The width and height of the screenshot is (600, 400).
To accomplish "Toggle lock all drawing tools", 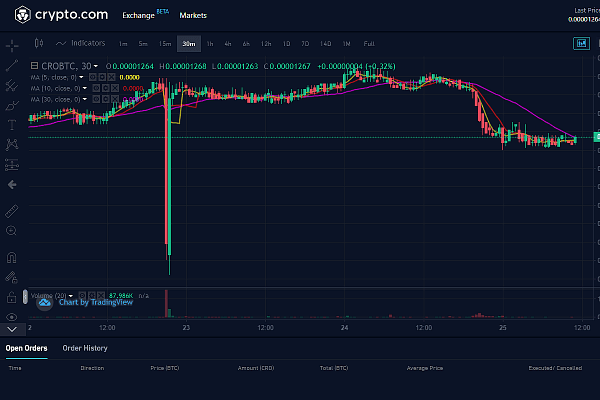I will point(11,297).
